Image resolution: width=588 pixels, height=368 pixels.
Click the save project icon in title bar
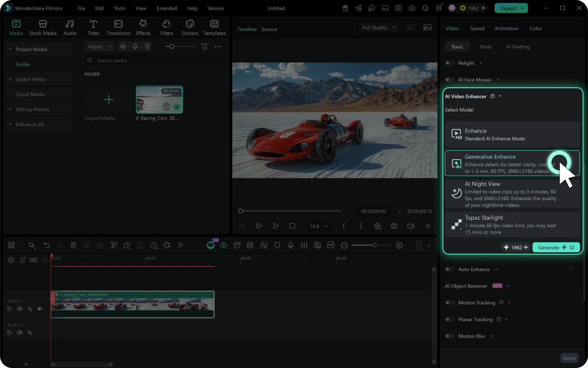(399, 8)
